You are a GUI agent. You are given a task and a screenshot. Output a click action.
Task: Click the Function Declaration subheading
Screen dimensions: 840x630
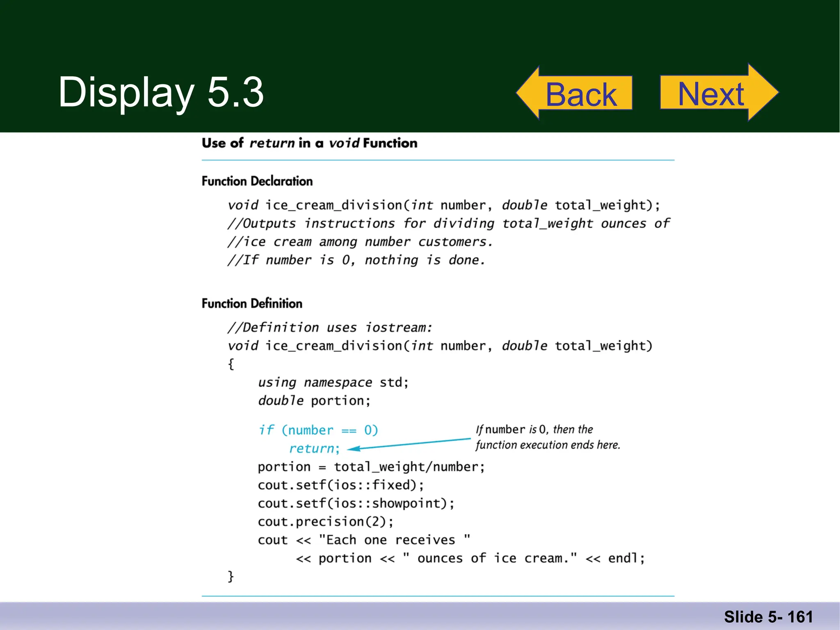pos(257,181)
